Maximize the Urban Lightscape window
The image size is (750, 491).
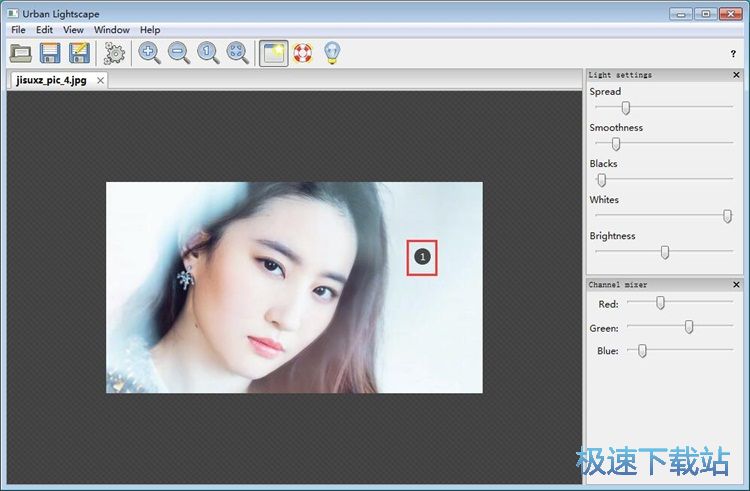(706, 14)
